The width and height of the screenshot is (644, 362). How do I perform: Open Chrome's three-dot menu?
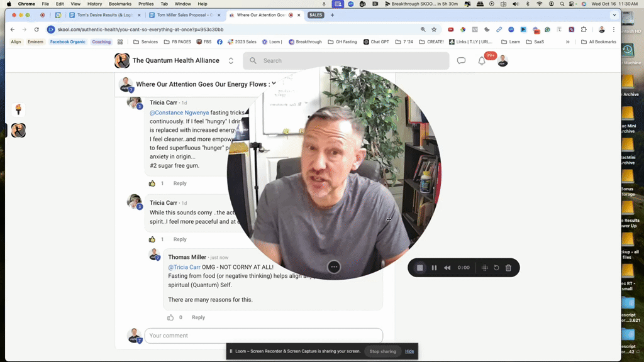[614, 30]
